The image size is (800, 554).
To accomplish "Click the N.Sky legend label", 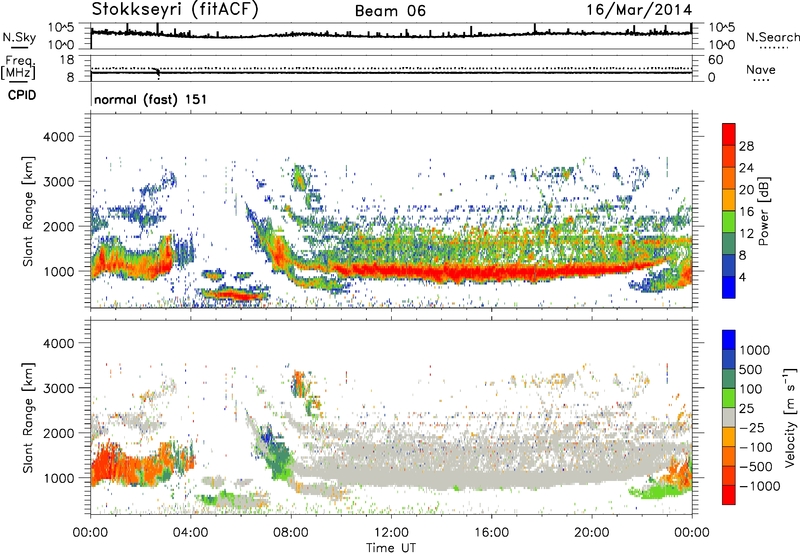I will tap(19, 37).
